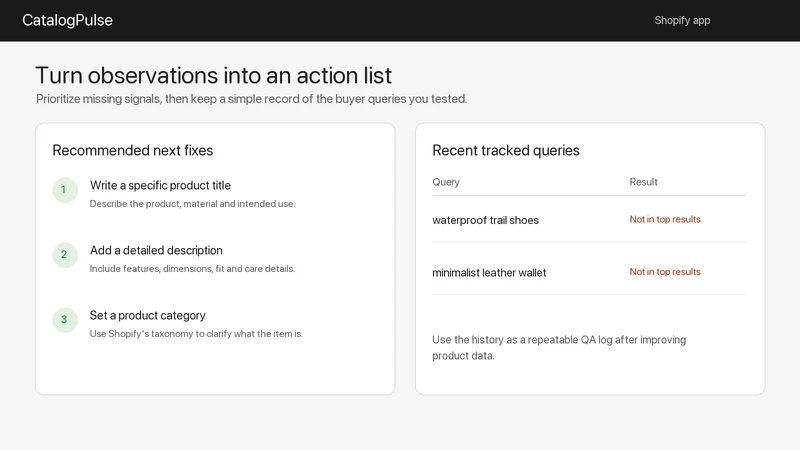Click 'Not in top results' for minimalist leather wallet
Screen dimensions: 800x450
pyautogui.click(x=665, y=272)
